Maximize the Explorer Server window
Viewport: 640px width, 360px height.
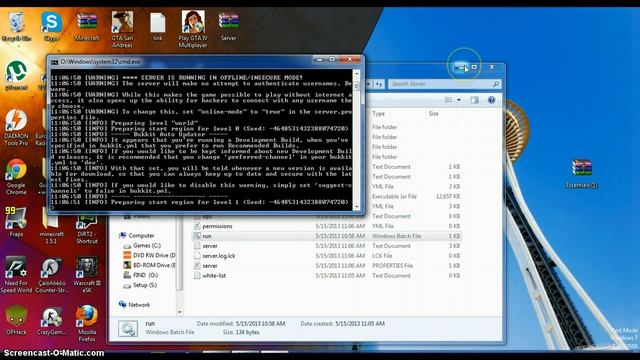coord(474,67)
